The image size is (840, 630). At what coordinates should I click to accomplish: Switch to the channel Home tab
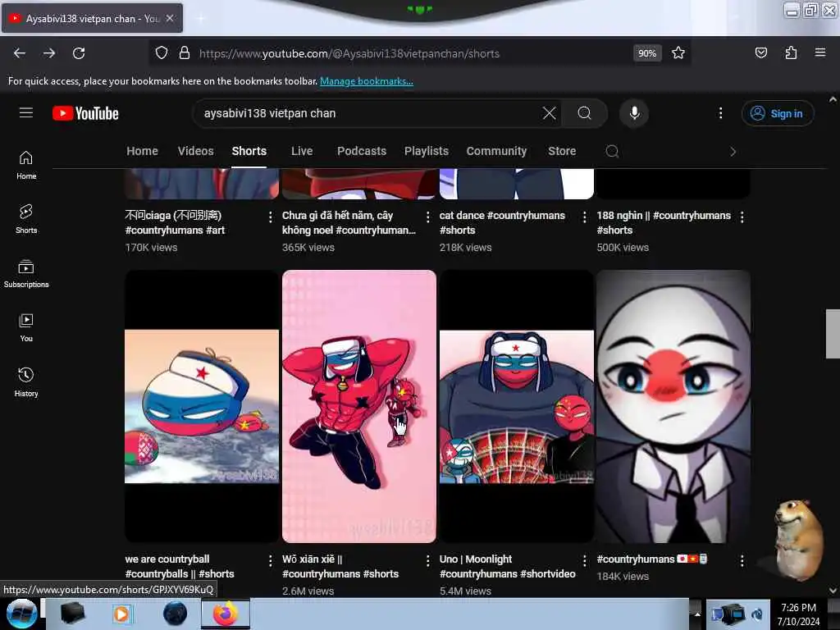point(142,151)
